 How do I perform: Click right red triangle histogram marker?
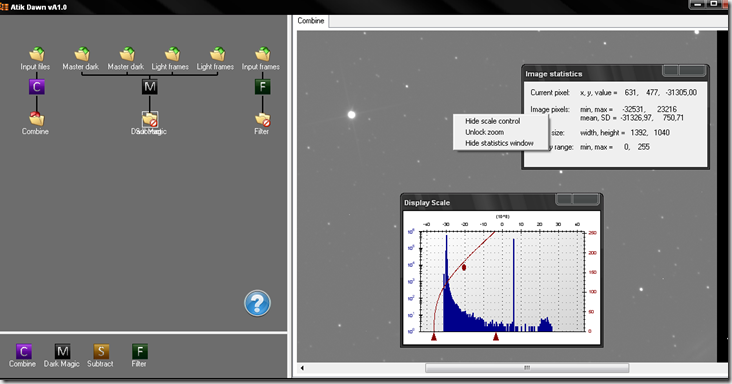click(496, 336)
